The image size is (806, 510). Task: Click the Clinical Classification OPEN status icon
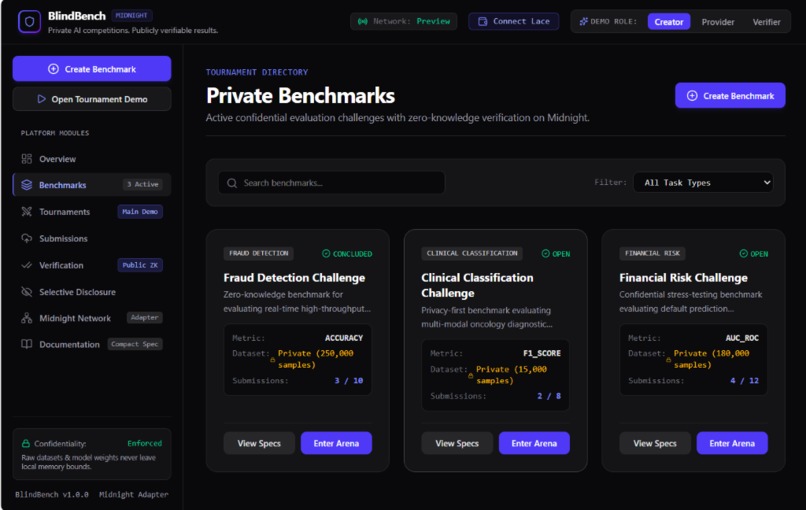[546, 253]
